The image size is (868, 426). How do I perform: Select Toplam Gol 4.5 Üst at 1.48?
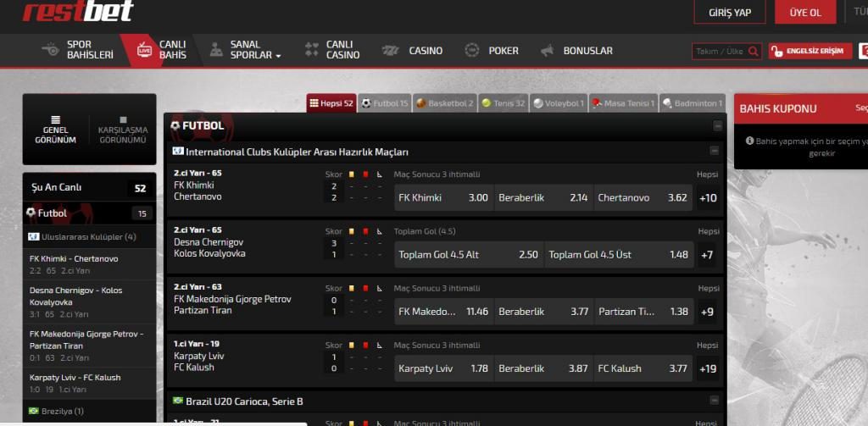pyautogui.click(x=619, y=254)
